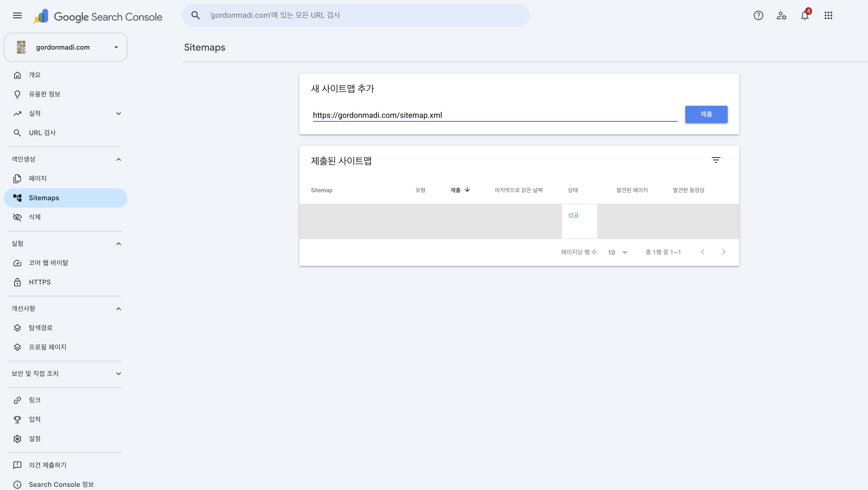This screenshot has height=490, width=868.
Task: Click the feedback icon beside 의견 제출하기
Action: 17,465
